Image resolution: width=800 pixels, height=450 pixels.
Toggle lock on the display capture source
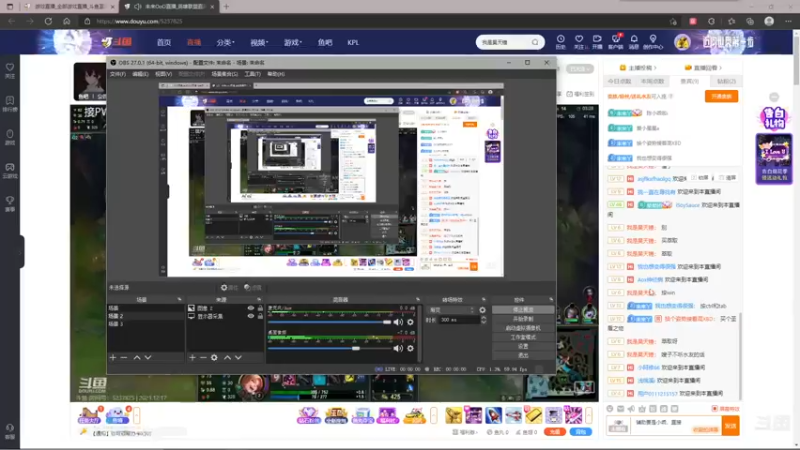260,316
